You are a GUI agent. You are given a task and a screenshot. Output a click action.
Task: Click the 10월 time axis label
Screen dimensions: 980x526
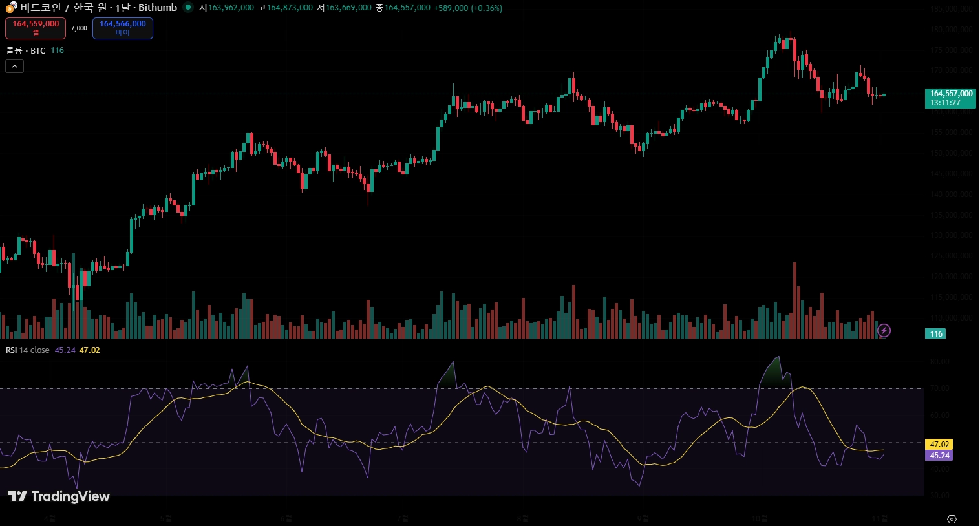(x=760, y=518)
